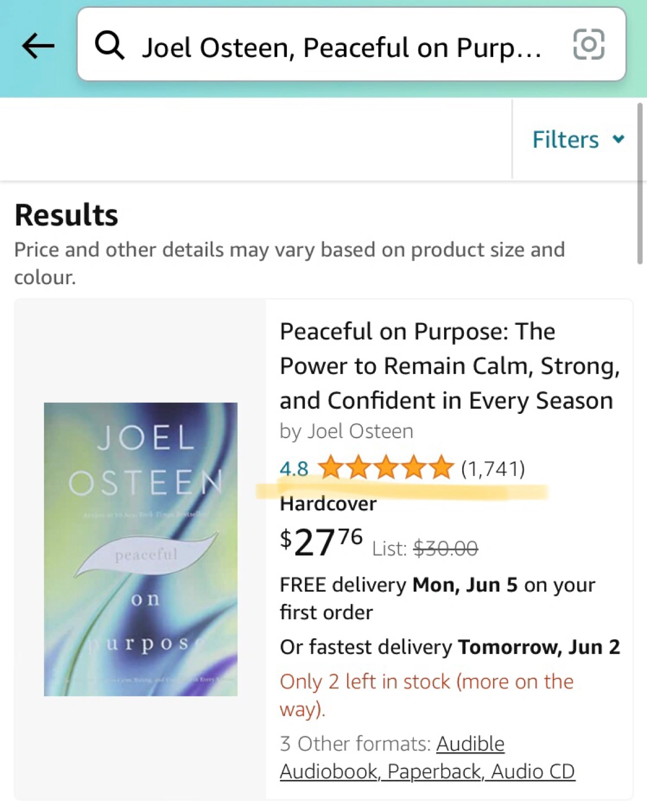Image resolution: width=647 pixels, height=812 pixels.
Task: Tap the back arrow icon
Action: [38, 46]
